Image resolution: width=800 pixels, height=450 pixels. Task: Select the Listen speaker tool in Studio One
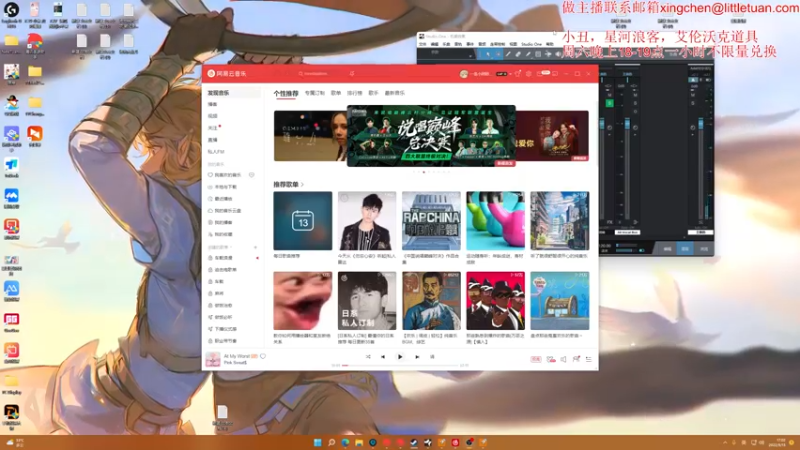(x=558, y=54)
